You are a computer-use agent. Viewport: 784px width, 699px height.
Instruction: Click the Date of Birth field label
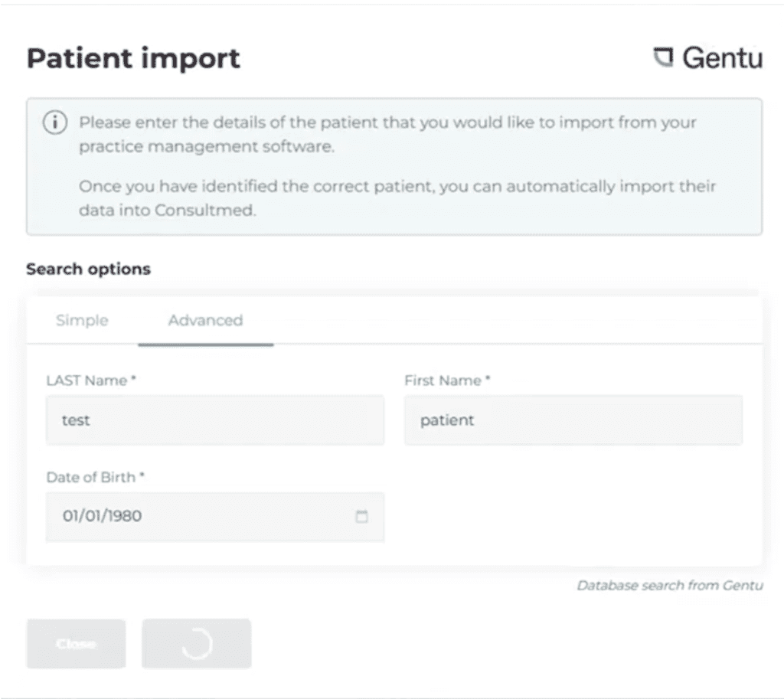96,477
